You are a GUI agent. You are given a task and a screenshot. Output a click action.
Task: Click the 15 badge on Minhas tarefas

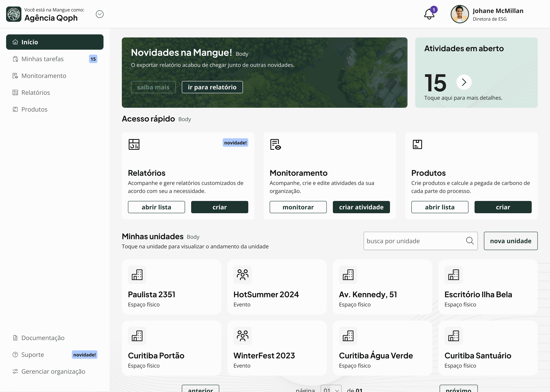pos(93,59)
